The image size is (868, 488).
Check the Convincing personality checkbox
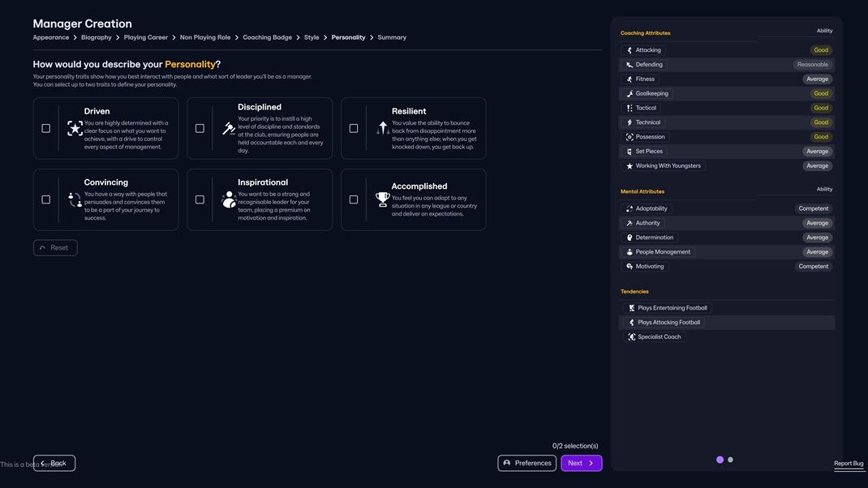[46, 199]
